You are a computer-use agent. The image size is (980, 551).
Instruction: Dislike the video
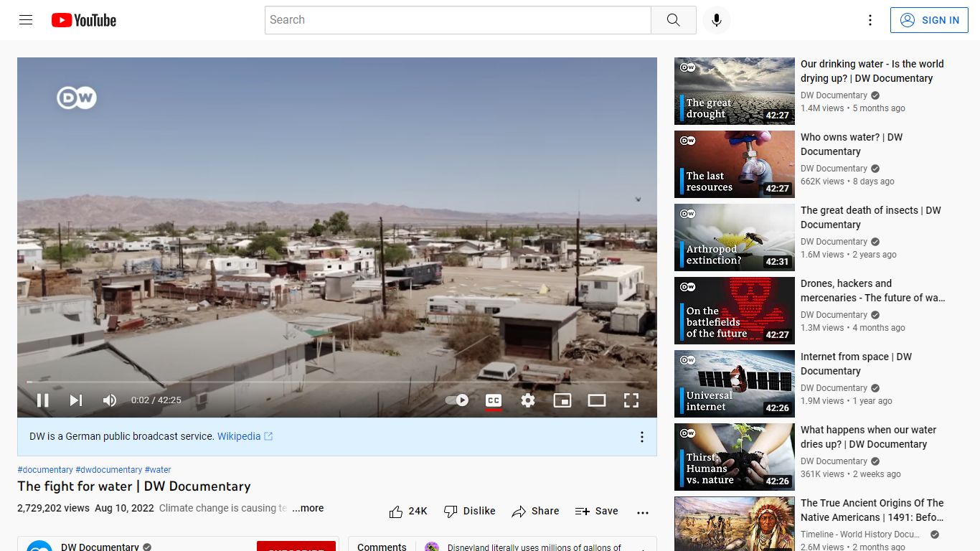[470, 511]
